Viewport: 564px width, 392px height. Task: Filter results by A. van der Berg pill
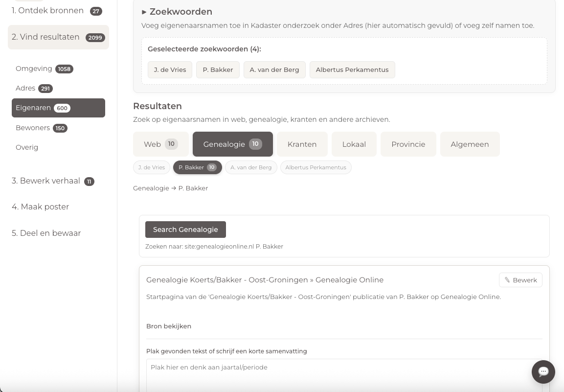(x=251, y=167)
